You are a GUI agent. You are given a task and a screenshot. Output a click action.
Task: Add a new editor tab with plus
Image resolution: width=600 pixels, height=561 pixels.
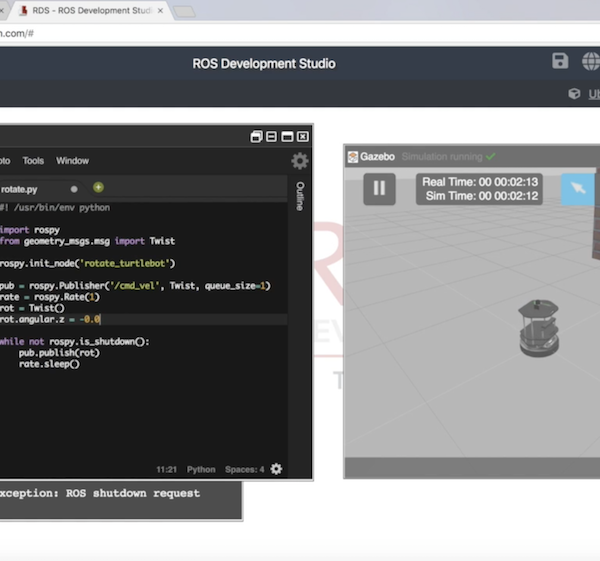click(98, 187)
